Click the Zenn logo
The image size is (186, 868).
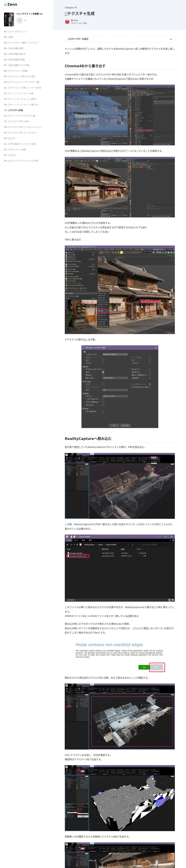(10, 4)
